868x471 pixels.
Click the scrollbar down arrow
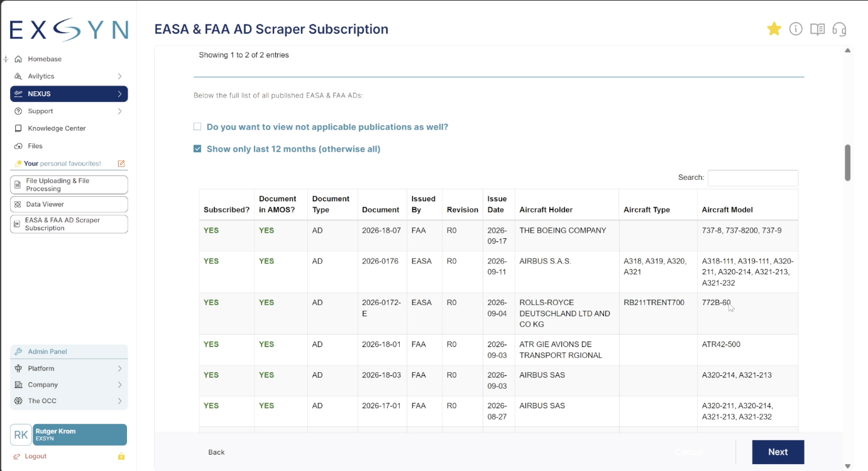pyautogui.click(x=847, y=466)
